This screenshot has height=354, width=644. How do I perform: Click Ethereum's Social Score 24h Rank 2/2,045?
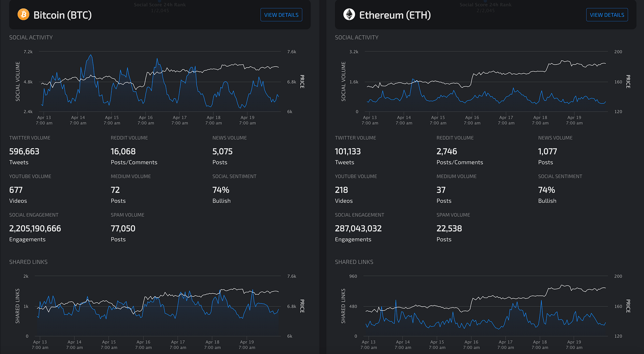[x=486, y=8]
